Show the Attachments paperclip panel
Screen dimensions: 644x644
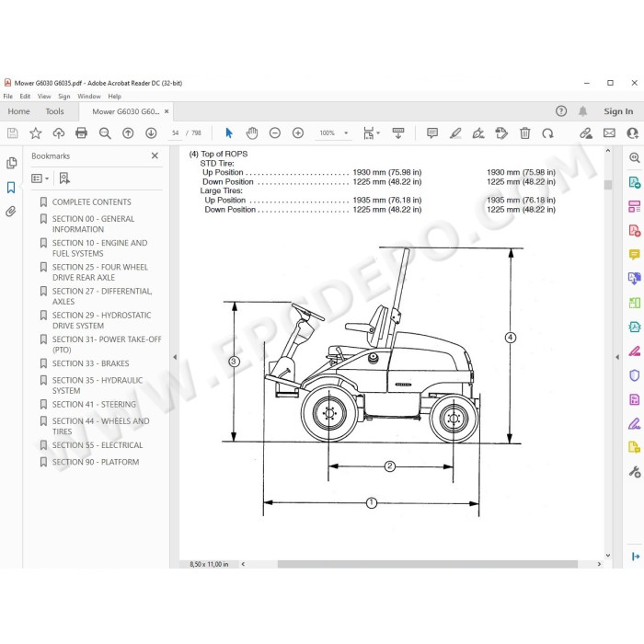tap(11, 212)
